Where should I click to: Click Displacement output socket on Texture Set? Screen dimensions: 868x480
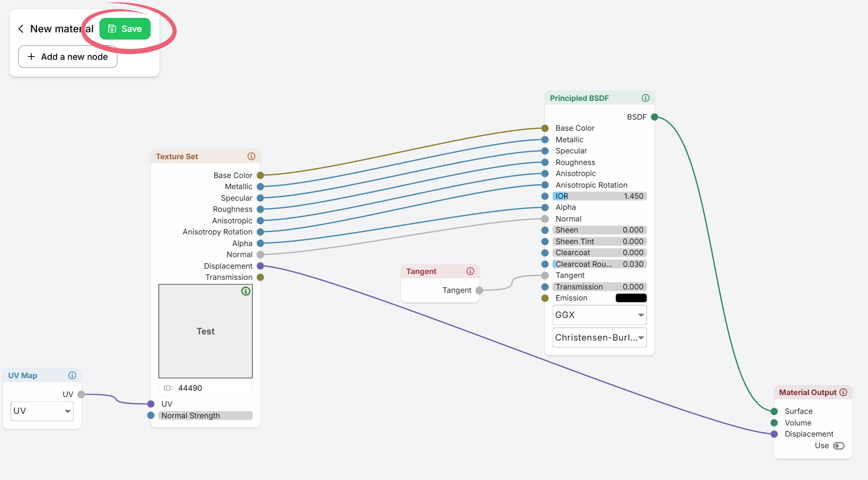(x=260, y=266)
